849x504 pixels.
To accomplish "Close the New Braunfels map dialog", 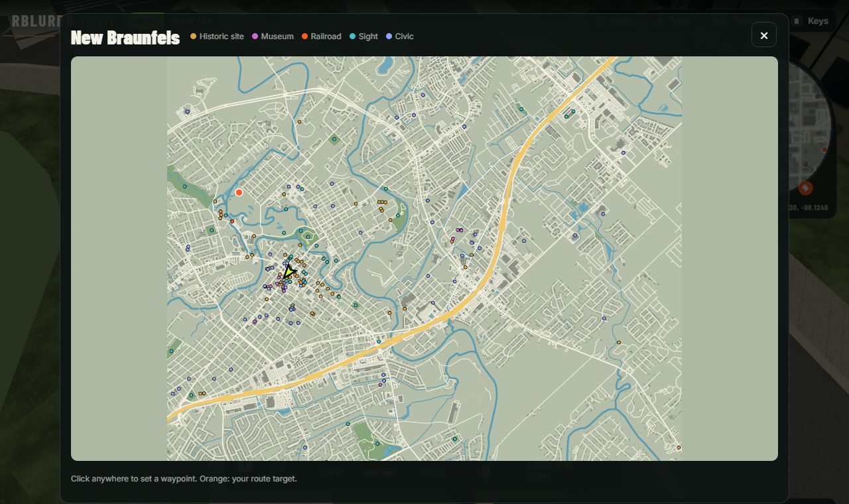I will click(x=764, y=35).
